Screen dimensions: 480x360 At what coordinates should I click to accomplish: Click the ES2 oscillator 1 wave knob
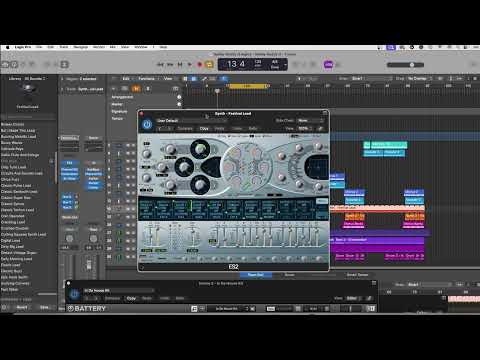click(x=200, y=149)
